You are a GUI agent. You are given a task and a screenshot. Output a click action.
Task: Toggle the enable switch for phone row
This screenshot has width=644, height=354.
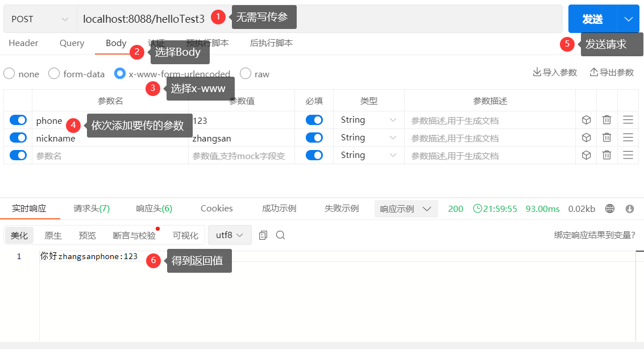click(x=18, y=120)
